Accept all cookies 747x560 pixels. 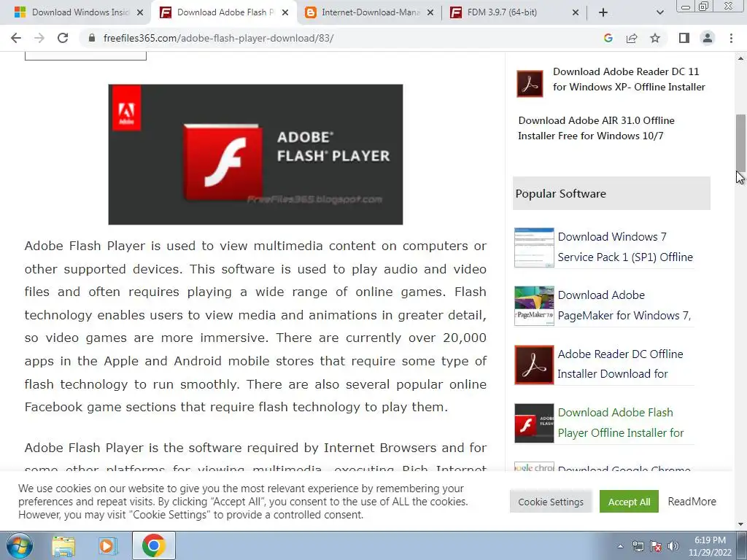click(x=629, y=502)
